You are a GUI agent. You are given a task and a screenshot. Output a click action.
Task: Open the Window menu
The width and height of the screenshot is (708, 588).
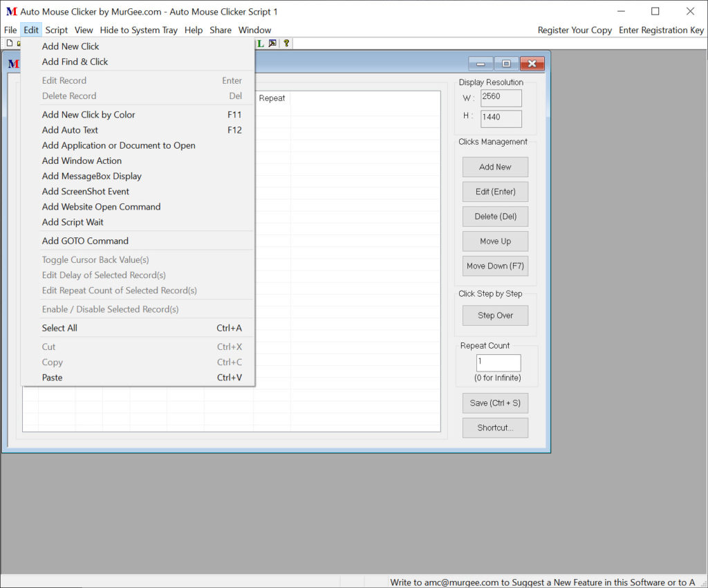point(254,30)
